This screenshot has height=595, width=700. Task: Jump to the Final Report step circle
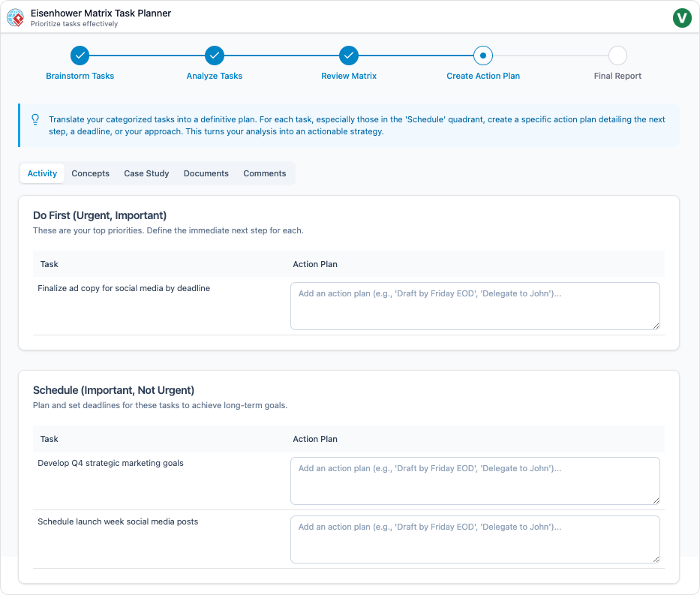point(617,56)
